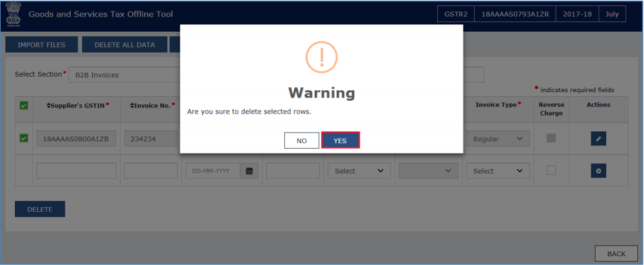Image resolution: width=644 pixels, height=265 pixels.
Task: Click the 18AAAAS0793A1ZR GSTIN header item
Action: pos(515,14)
